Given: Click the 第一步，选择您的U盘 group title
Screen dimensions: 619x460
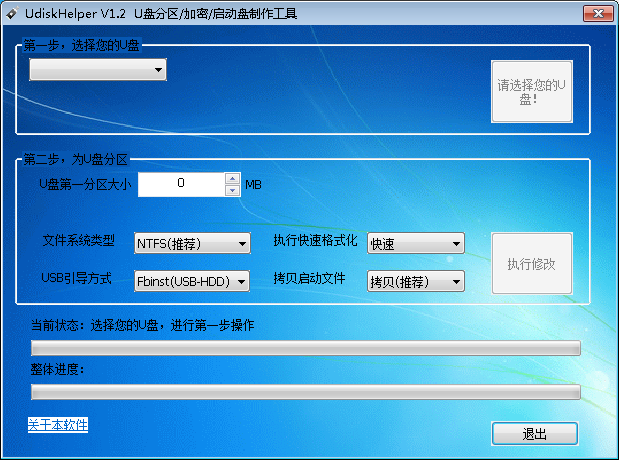Looking at the screenshot, I should click(x=81, y=45).
